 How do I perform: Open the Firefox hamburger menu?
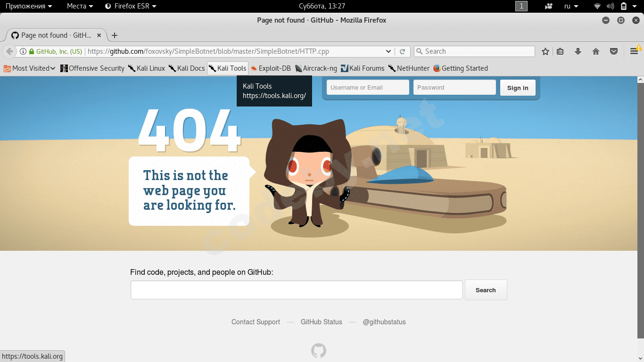635,51
